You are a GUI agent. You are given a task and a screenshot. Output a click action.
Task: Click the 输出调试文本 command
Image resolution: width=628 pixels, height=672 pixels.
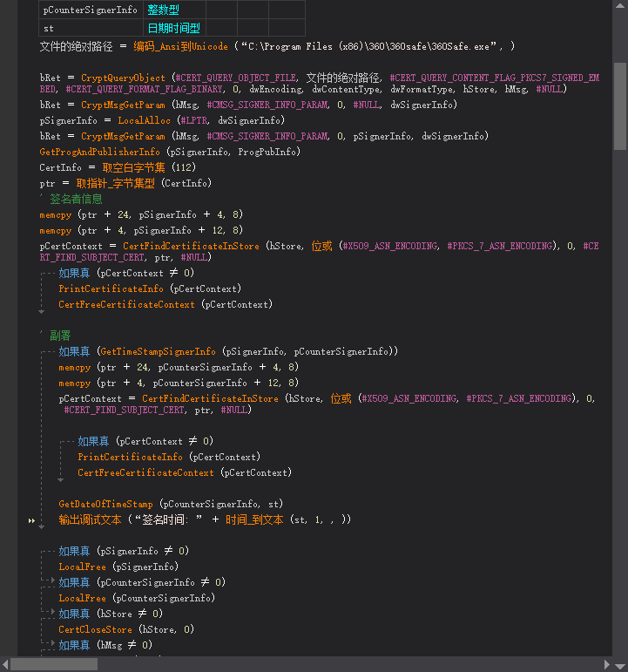[x=90, y=519]
